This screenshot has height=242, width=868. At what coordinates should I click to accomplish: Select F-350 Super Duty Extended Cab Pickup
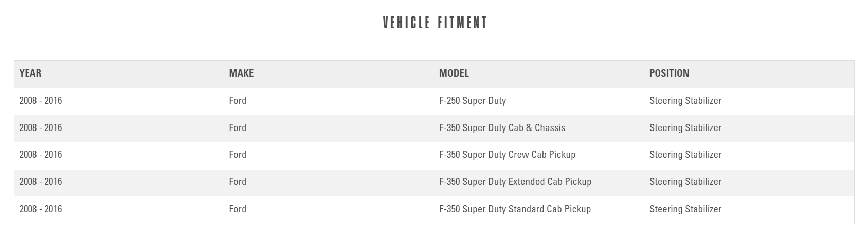tap(515, 182)
